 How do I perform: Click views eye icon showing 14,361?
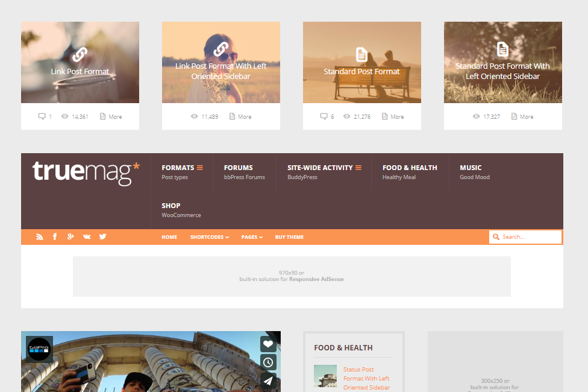[65, 116]
